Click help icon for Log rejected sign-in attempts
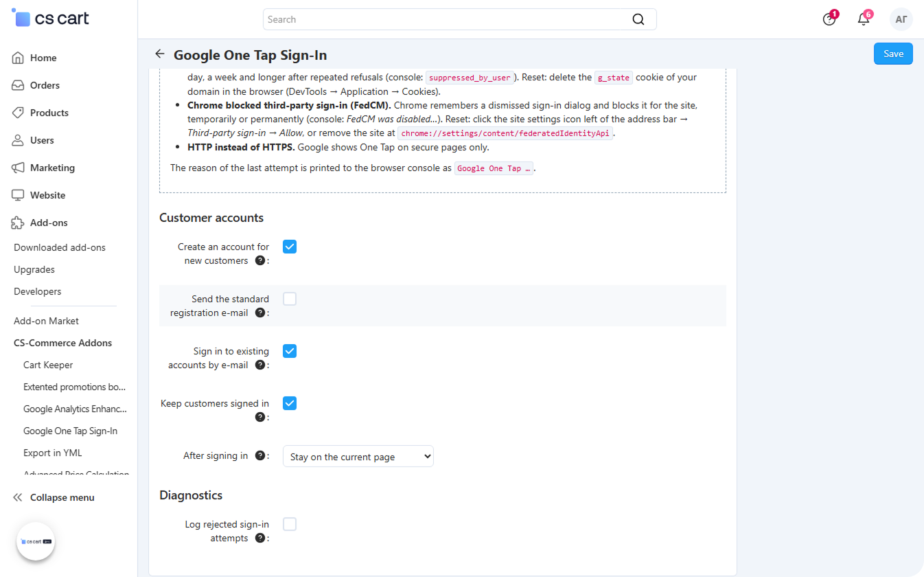This screenshot has width=924, height=577. pyautogui.click(x=260, y=539)
